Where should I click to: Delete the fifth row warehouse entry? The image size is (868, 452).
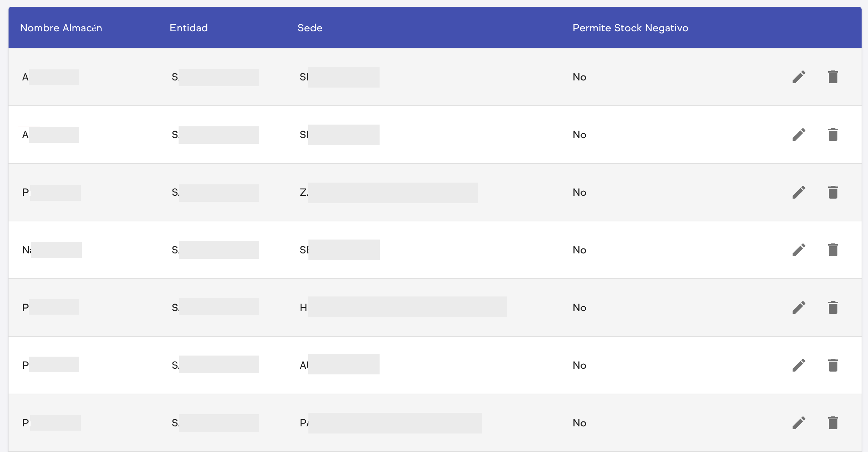pos(833,308)
